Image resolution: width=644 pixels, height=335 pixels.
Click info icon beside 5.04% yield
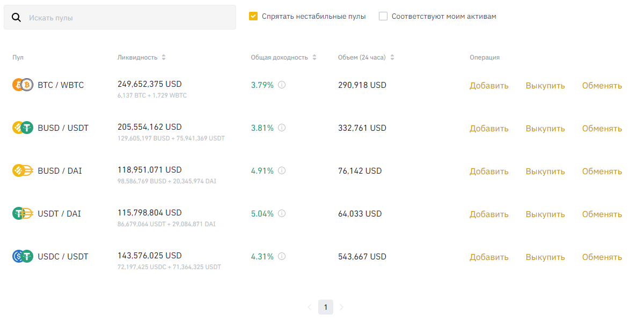[x=282, y=213]
